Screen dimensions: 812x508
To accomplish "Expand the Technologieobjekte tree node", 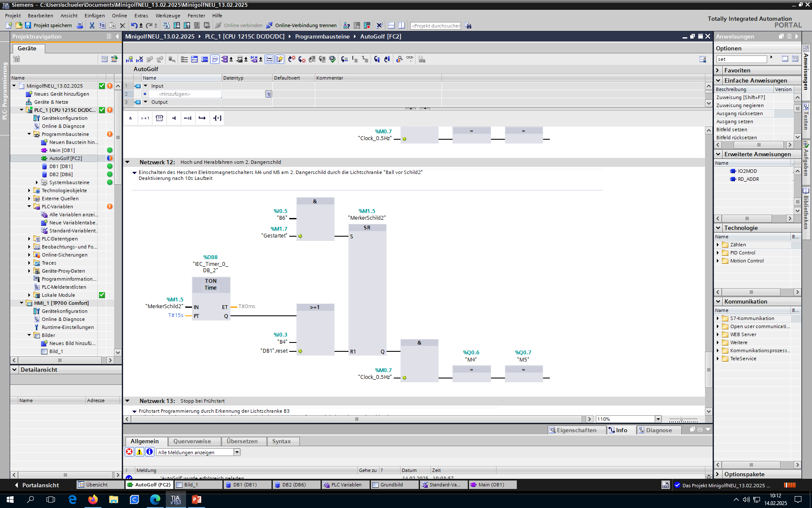I will pyautogui.click(x=29, y=190).
